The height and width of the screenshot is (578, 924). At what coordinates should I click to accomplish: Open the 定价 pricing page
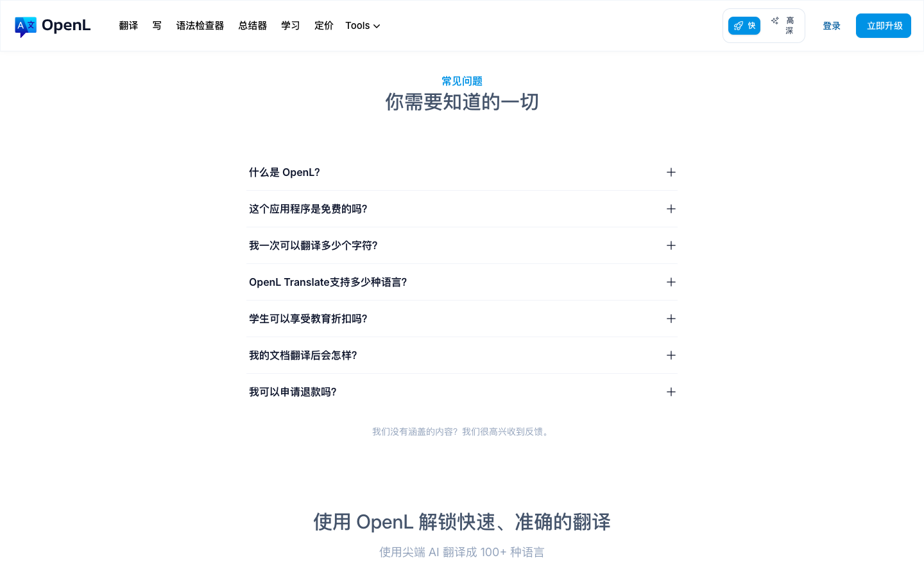coord(324,26)
